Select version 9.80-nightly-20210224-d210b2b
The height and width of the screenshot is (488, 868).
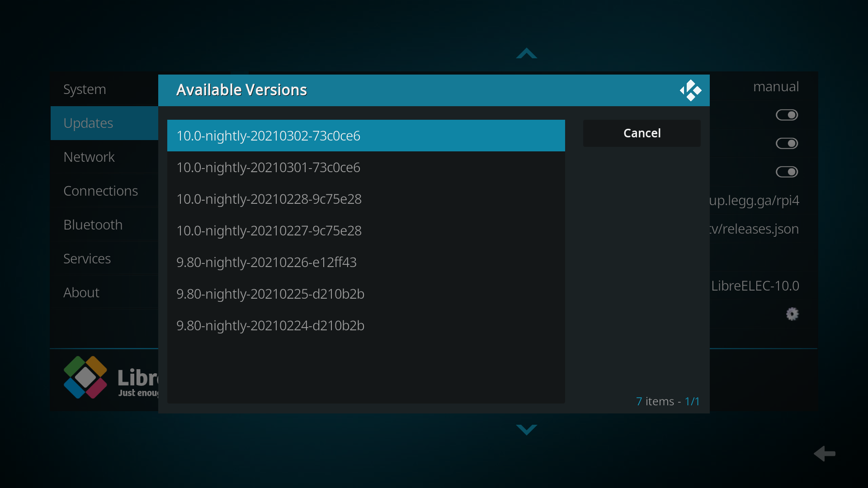click(366, 325)
